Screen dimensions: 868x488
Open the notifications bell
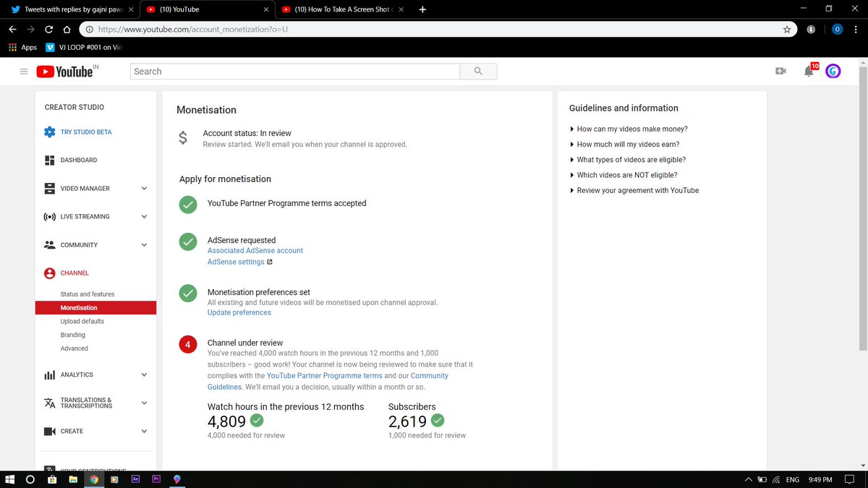click(809, 71)
